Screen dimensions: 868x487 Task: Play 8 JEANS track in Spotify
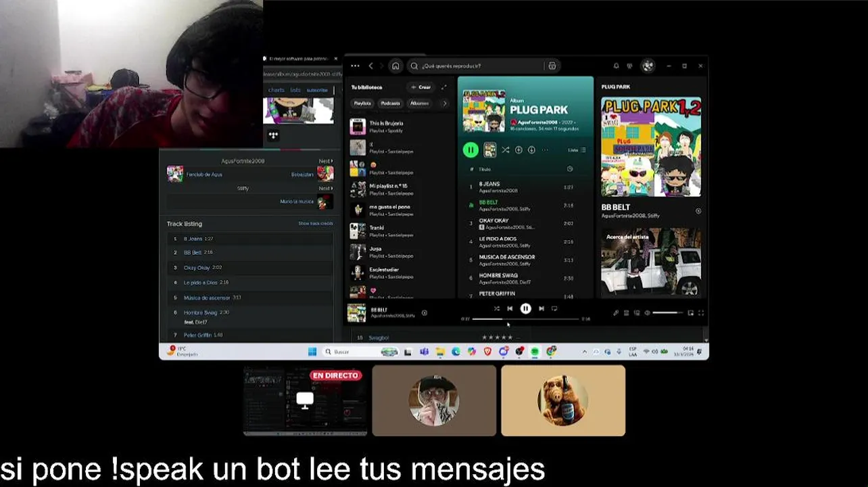tap(525, 187)
